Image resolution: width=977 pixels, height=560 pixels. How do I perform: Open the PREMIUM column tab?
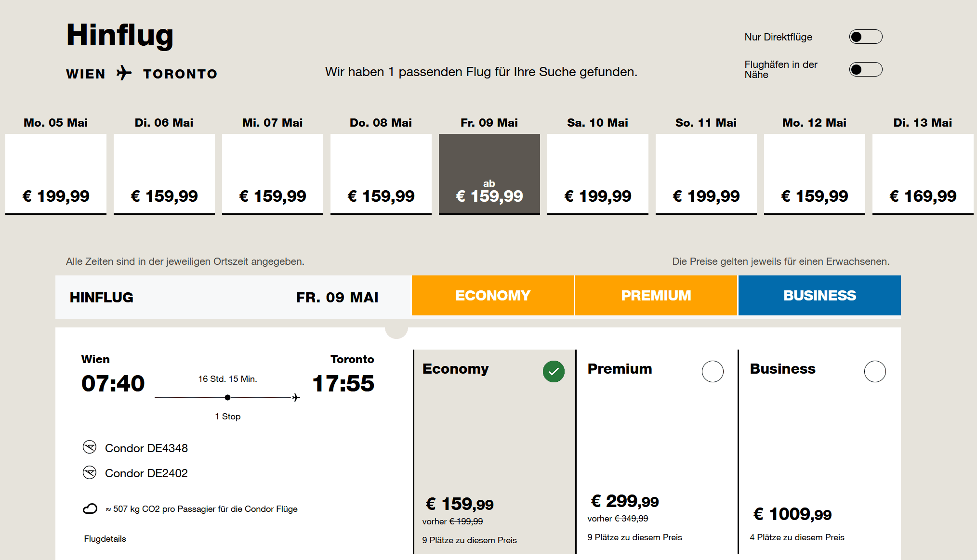tap(656, 295)
